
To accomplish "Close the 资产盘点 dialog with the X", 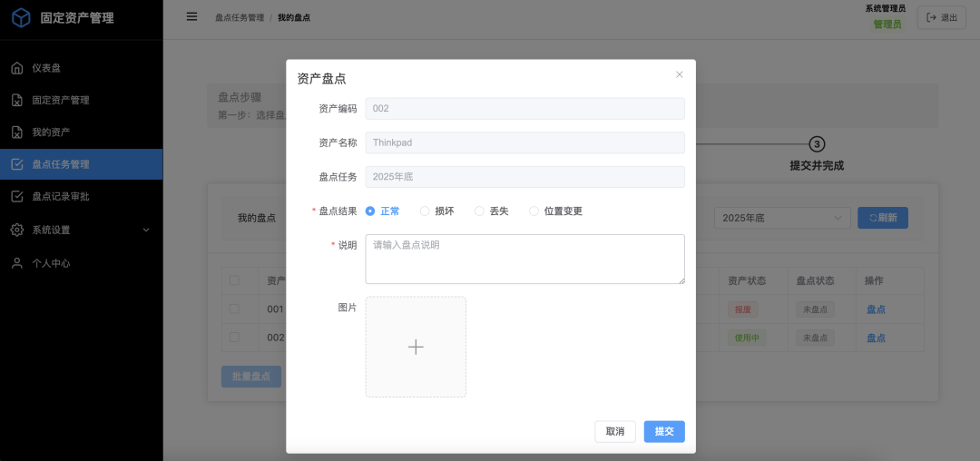I will pyautogui.click(x=680, y=74).
